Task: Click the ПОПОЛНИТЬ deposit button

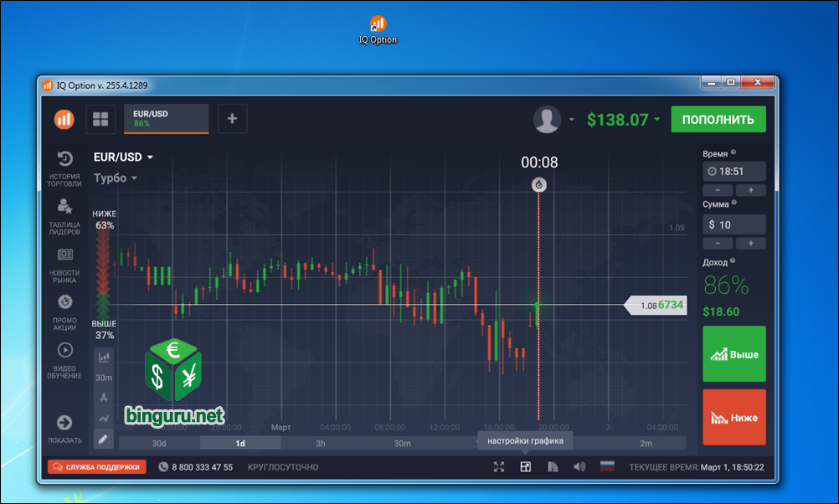Action: (718, 120)
